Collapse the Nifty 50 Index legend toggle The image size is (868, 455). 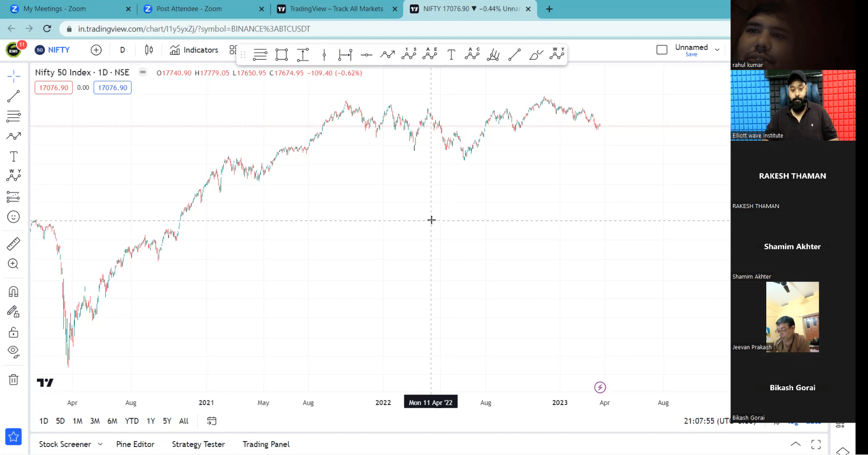pos(143,72)
